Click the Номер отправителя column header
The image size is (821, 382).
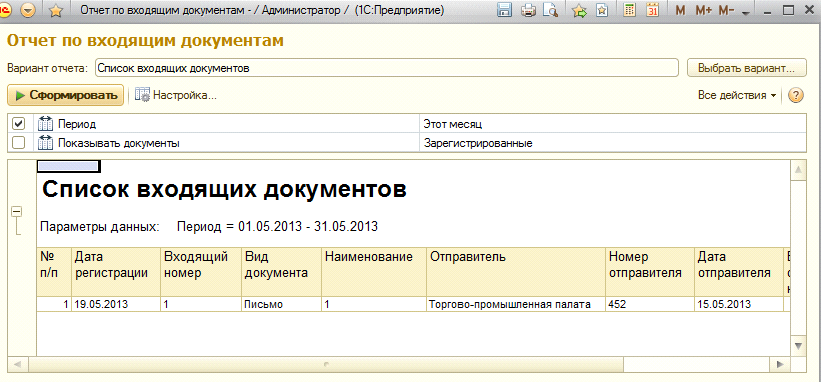click(x=650, y=272)
